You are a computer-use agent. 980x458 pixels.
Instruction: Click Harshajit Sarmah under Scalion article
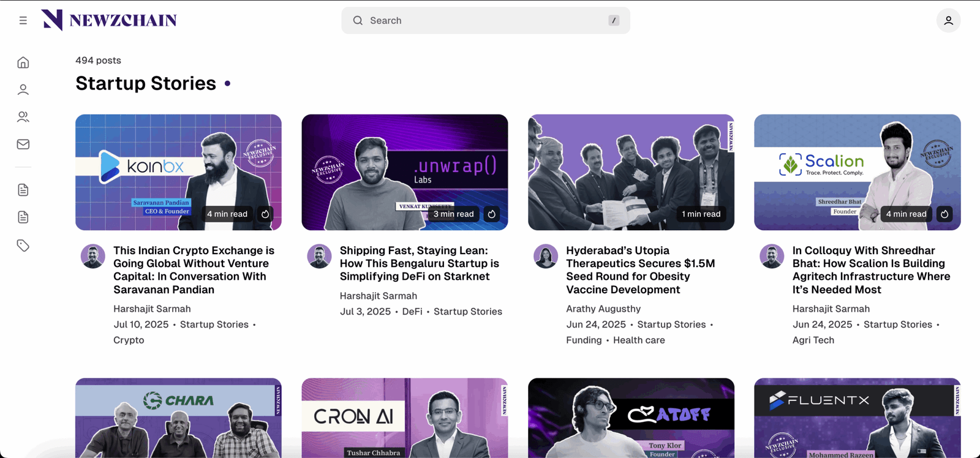tap(831, 309)
